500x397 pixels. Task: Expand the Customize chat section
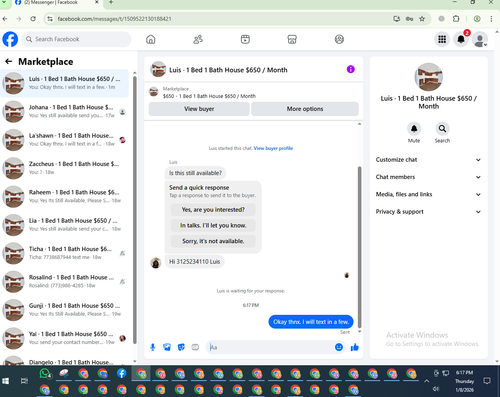429,160
